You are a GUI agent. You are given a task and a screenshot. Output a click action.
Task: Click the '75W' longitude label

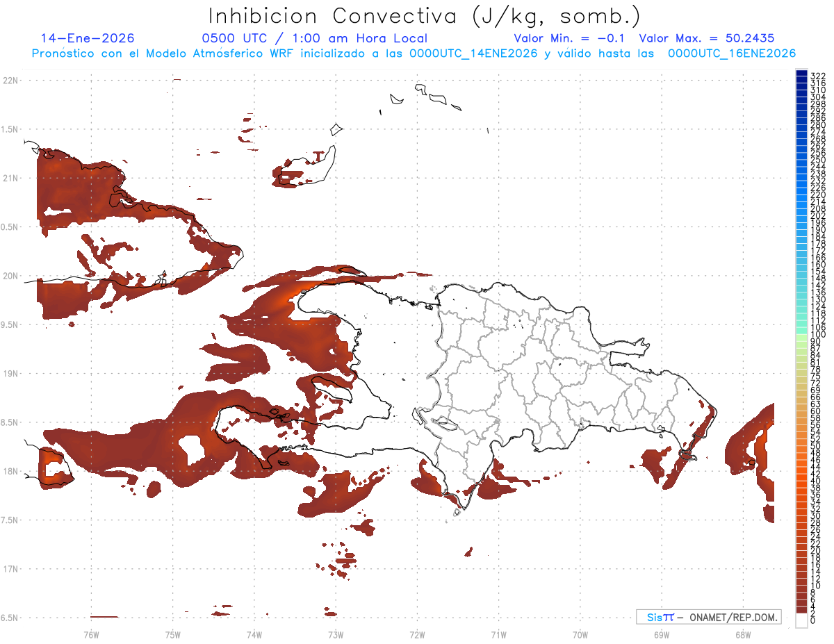click(173, 634)
